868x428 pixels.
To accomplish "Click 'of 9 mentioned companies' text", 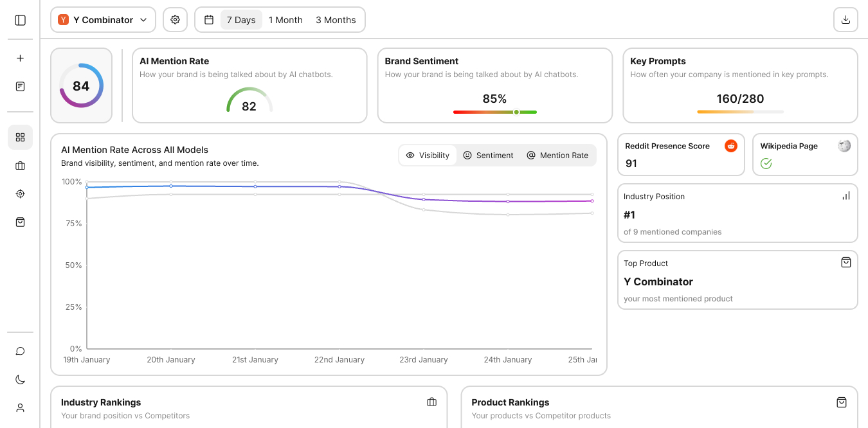I will (x=673, y=232).
